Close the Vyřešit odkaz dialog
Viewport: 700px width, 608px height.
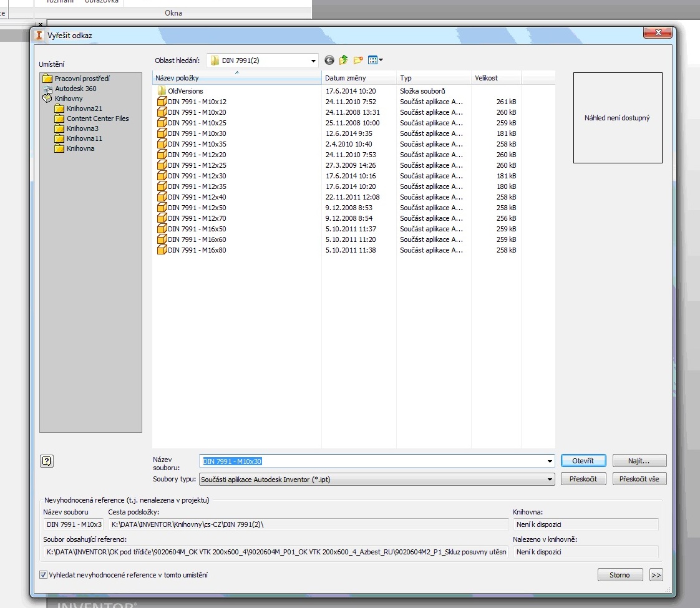658,32
